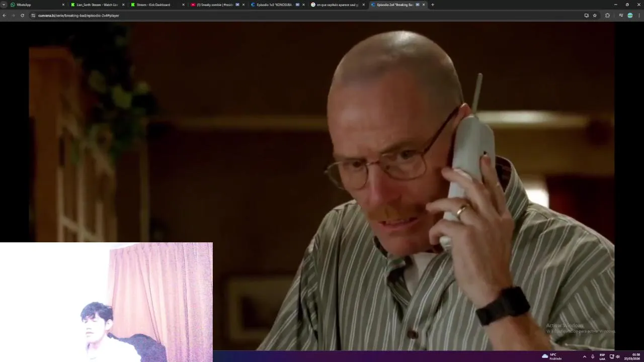Open the clock and date 01:58 calendar
This screenshot has height=362, width=644.
[x=633, y=356]
